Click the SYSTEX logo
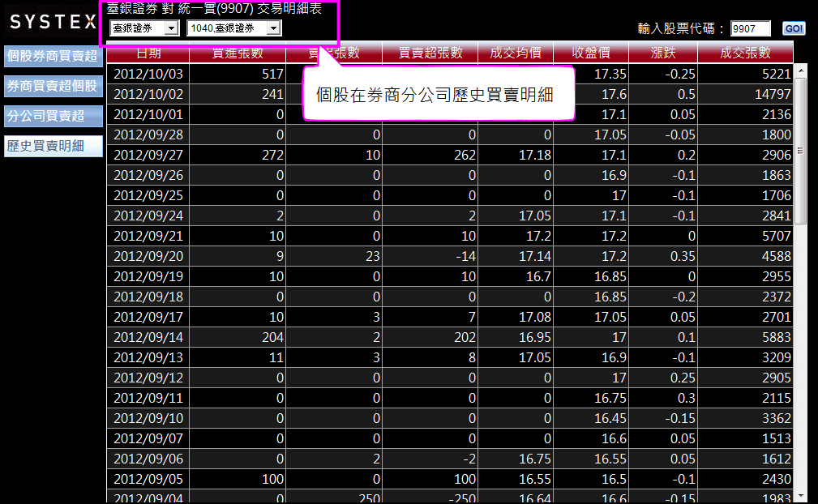This screenshot has width=818, height=504. click(53, 22)
